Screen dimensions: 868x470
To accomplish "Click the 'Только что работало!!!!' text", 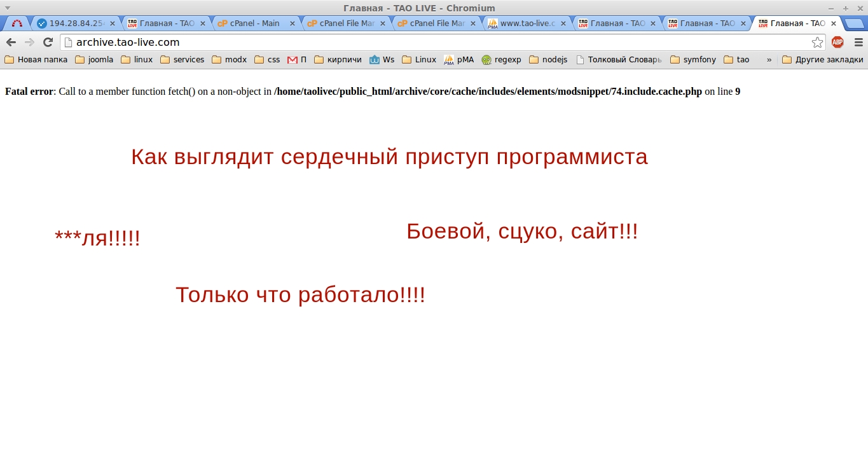I will click(x=300, y=295).
